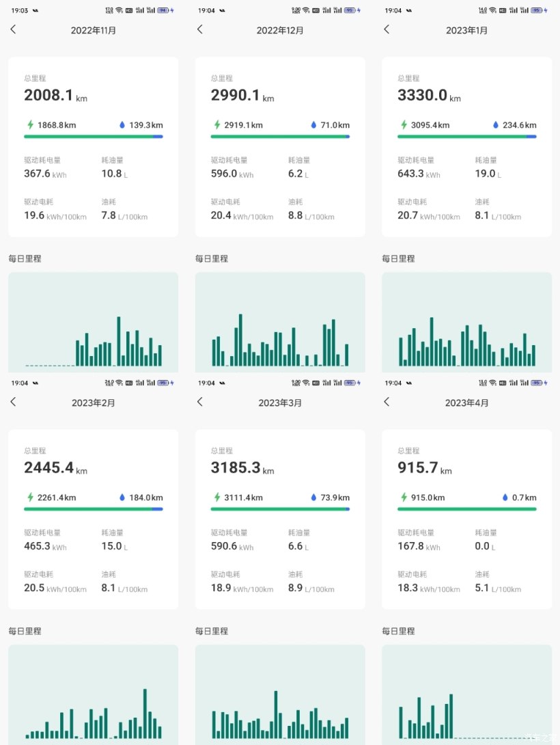Open daily mileage chart for 2023年1月
The height and width of the screenshot is (745, 560).
467,322
